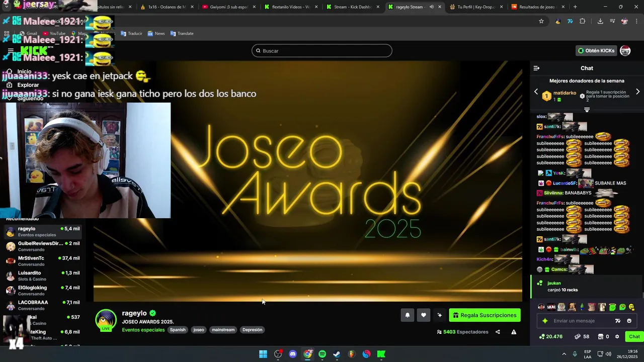
Task: Click the heart follow button under the stream
Action: (x=424, y=315)
